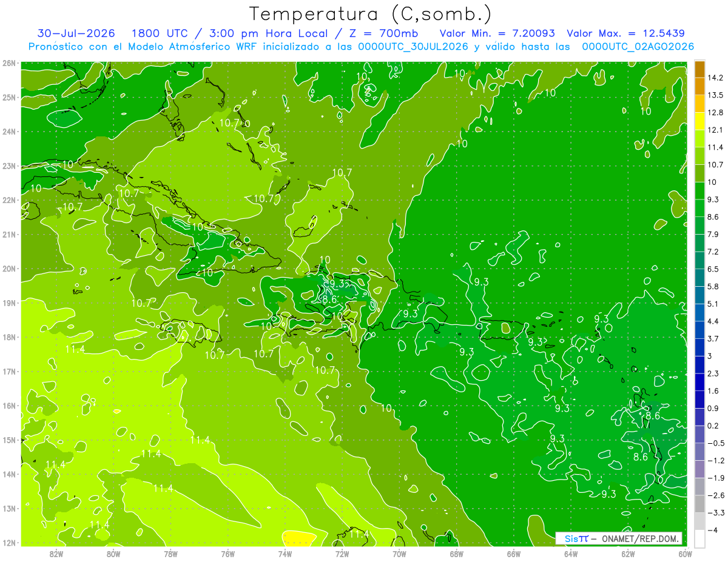Click the '20N' latitude axis label
The height and width of the screenshot is (562, 728).
9,269
